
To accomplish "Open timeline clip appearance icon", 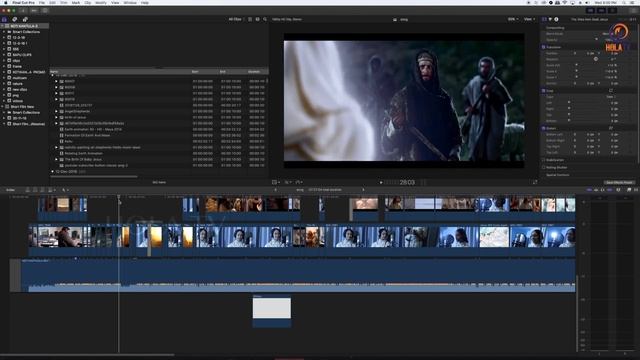I will tap(618, 190).
